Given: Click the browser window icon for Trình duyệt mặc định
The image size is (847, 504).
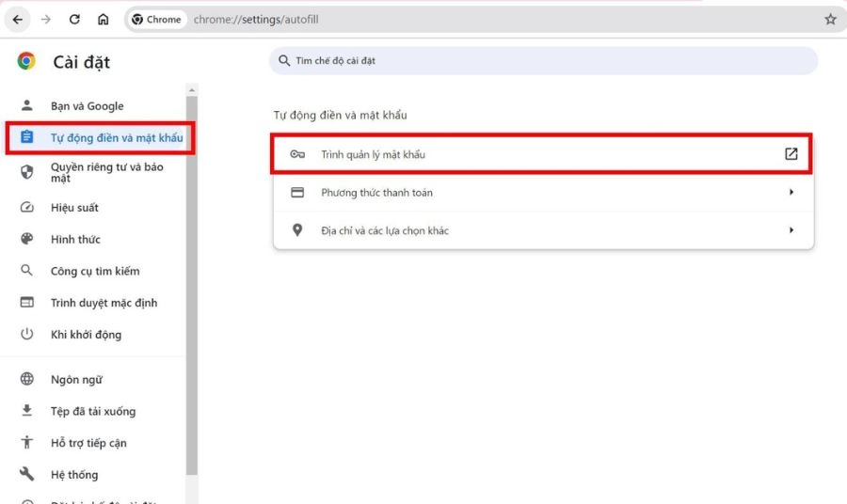Looking at the screenshot, I should [26, 302].
